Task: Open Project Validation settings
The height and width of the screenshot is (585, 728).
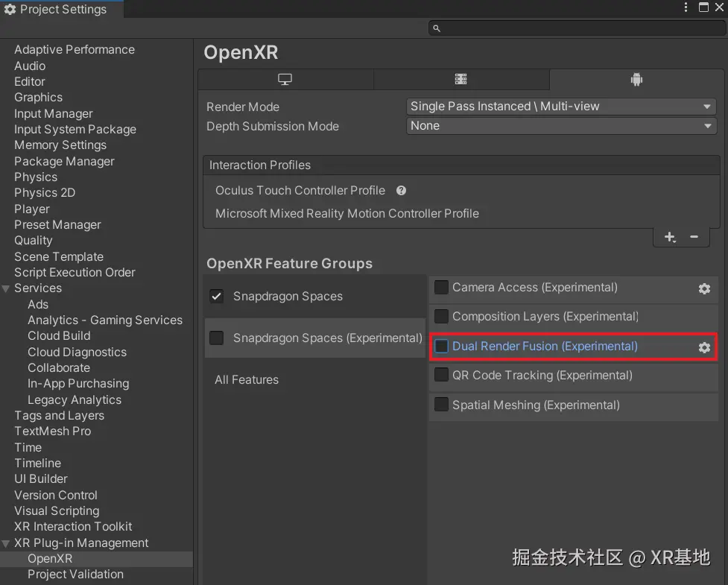Action: [76, 575]
